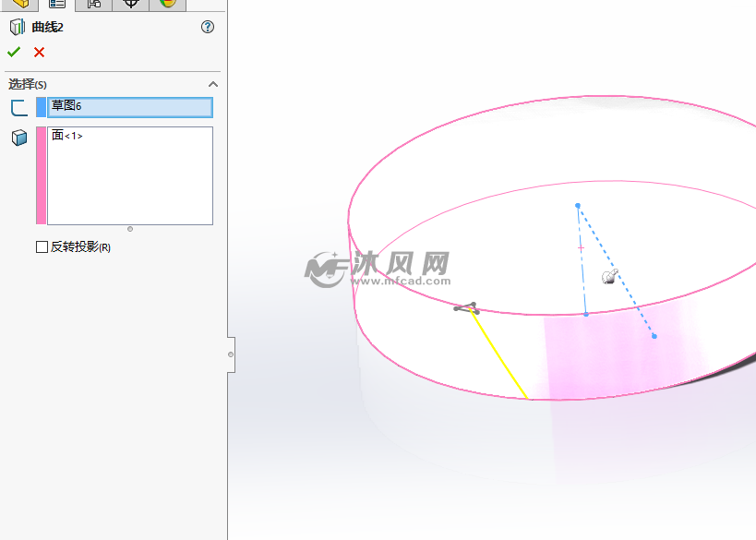756x540 pixels.
Task: Click the panel collapse handle on splitter
Action: tap(231, 354)
